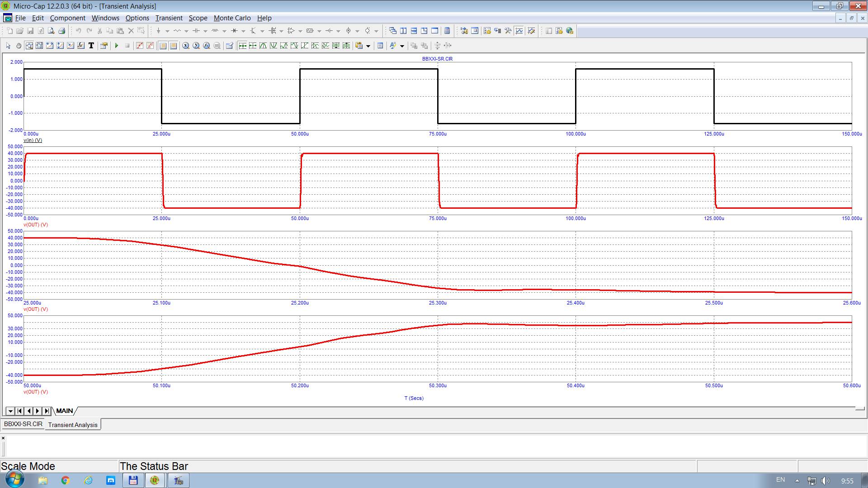Select the Text T tool
Image resolution: width=868 pixels, height=488 pixels.
point(91,46)
